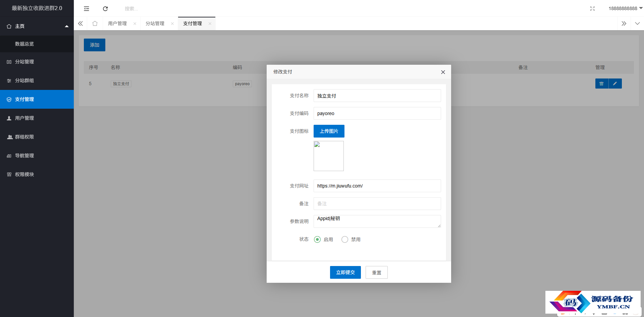Open 支付管理 sidebar item

coord(37,99)
